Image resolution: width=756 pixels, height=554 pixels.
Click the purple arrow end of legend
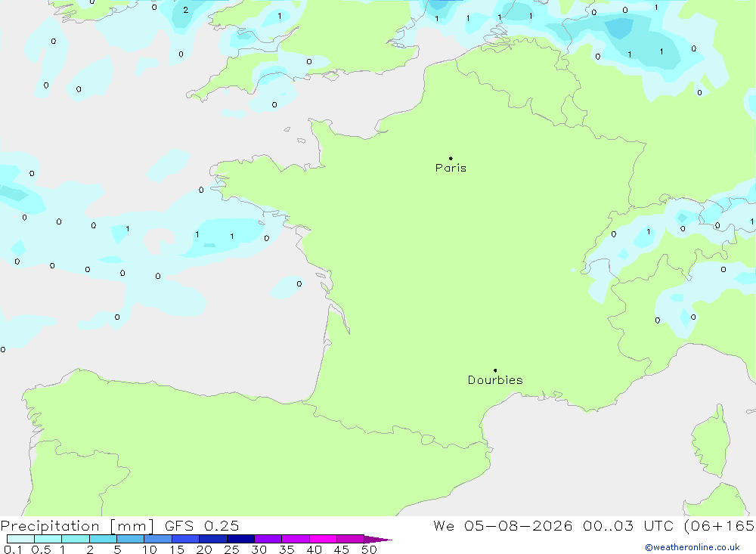(378, 540)
